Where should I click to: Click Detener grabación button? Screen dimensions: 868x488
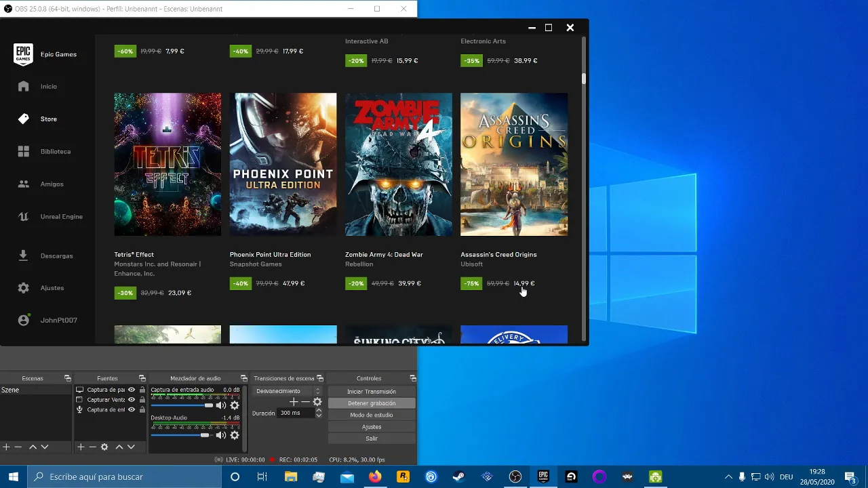point(372,403)
